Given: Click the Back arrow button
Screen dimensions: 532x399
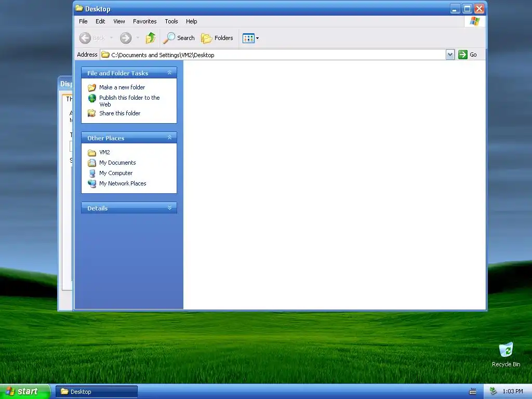Looking at the screenshot, I should click(85, 37).
